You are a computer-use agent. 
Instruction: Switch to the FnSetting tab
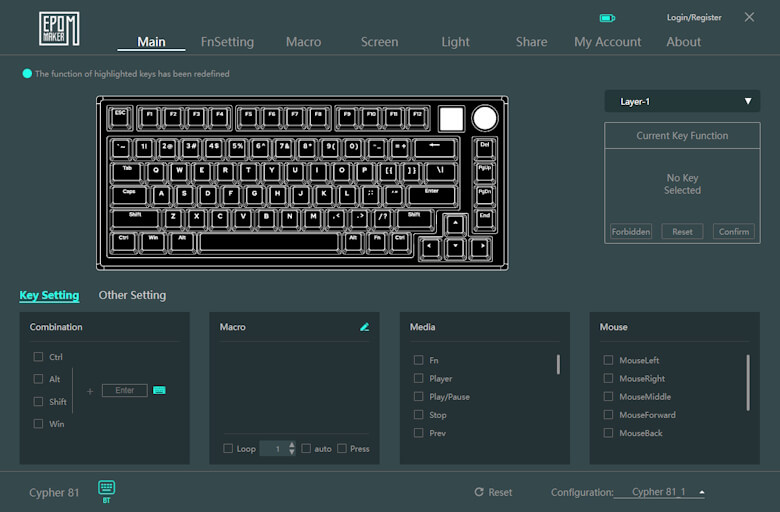(227, 42)
